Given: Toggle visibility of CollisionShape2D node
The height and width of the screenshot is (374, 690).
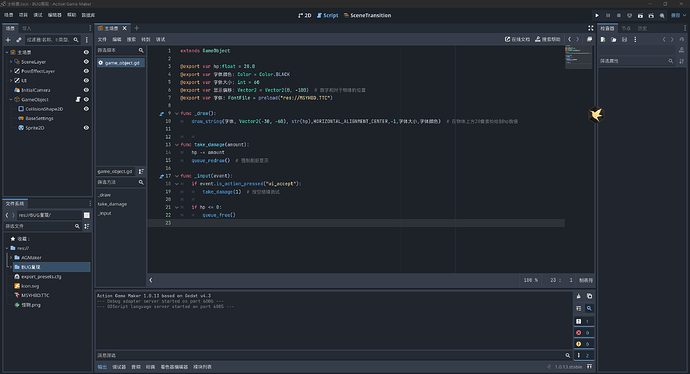Looking at the screenshot, I should pyautogui.click(x=86, y=109).
